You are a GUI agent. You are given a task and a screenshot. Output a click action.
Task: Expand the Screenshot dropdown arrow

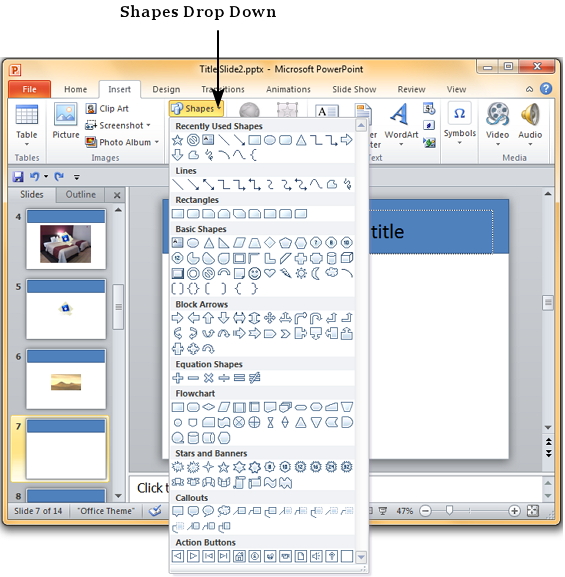(x=148, y=125)
